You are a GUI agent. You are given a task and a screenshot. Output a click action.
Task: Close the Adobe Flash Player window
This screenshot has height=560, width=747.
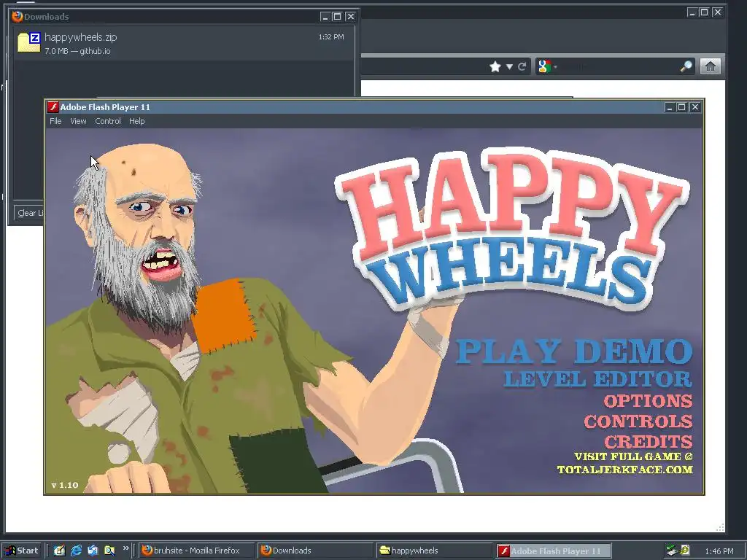pos(695,107)
